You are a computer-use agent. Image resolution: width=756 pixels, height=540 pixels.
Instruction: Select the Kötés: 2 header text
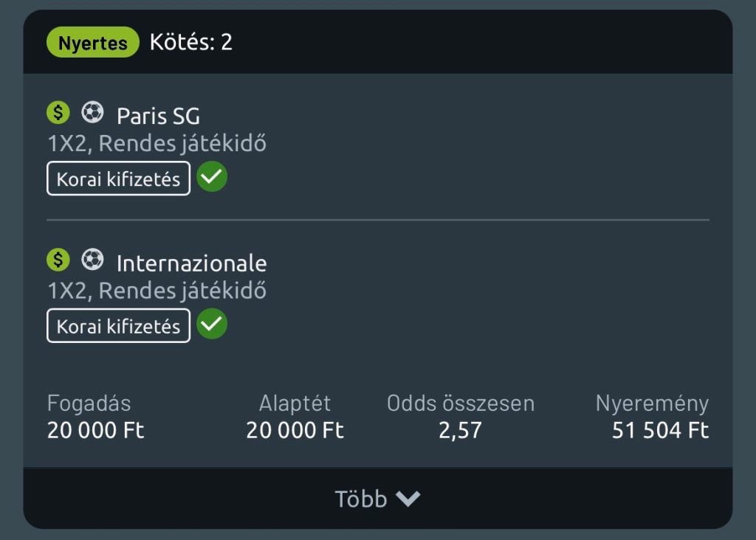coord(191,42)
